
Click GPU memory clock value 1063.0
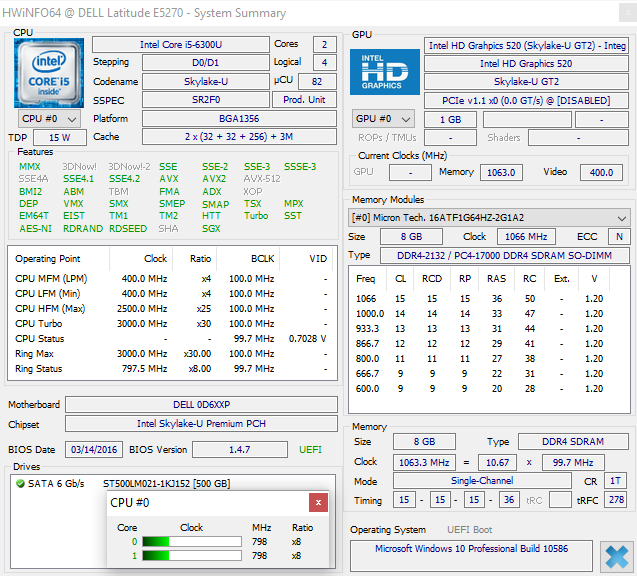pos(501,173)
